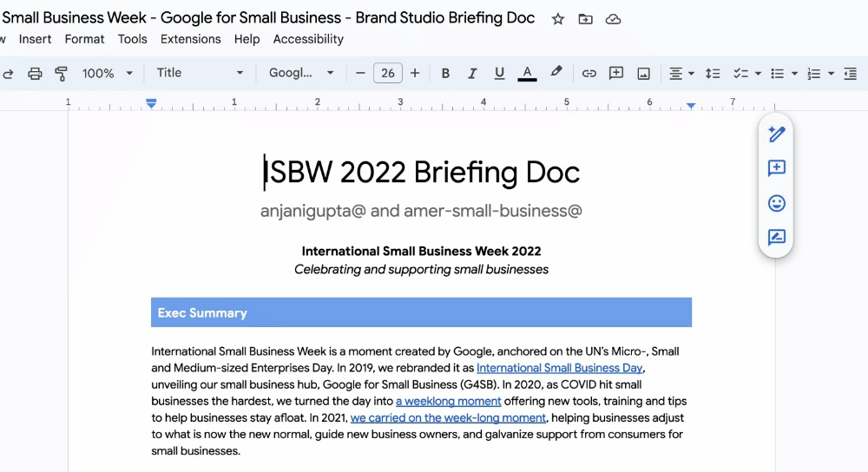This screenshot has height=472, width=868.
Task: Toggle bold formatting
Action: (x=445, y=74)
